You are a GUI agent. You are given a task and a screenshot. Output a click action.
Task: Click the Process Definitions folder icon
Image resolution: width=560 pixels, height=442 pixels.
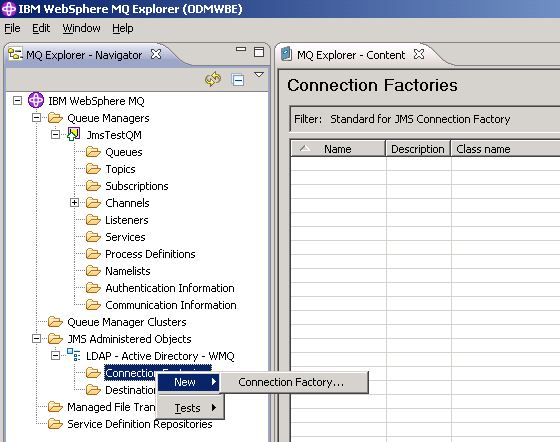[93, 254]
